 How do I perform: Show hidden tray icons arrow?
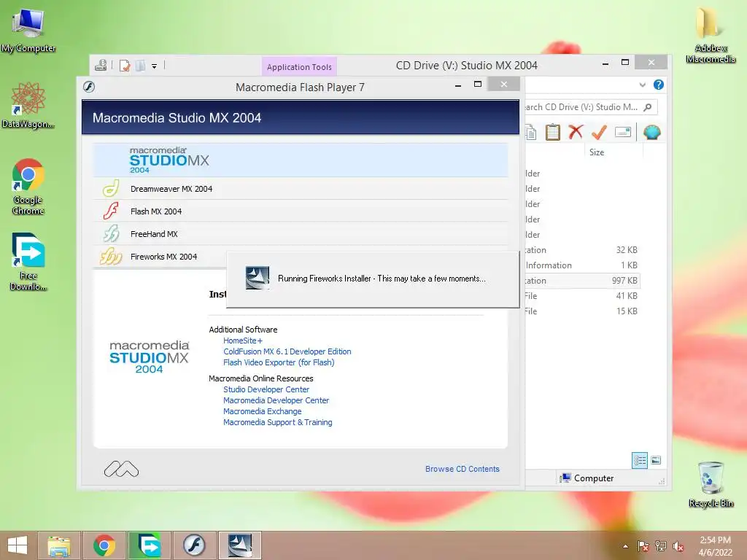pyautogui.click(x=625, y=546)
